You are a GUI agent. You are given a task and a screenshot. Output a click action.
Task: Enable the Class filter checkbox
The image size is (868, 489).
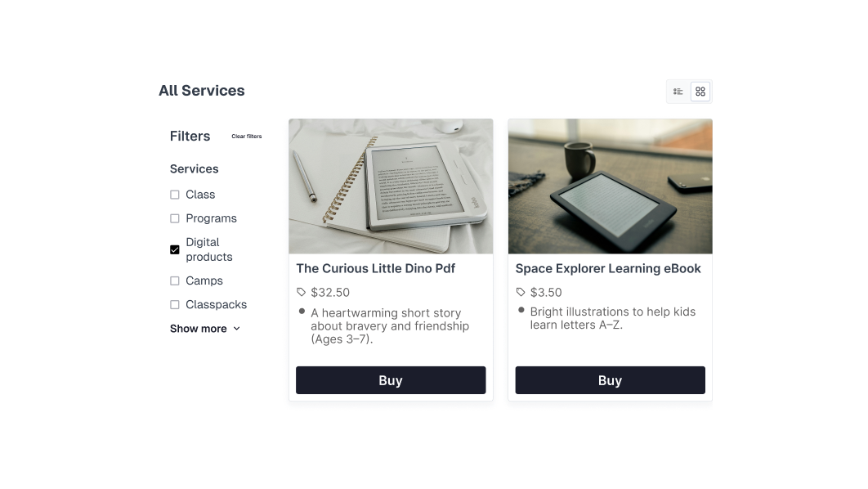pyautogui.click(x=174, y=195)
